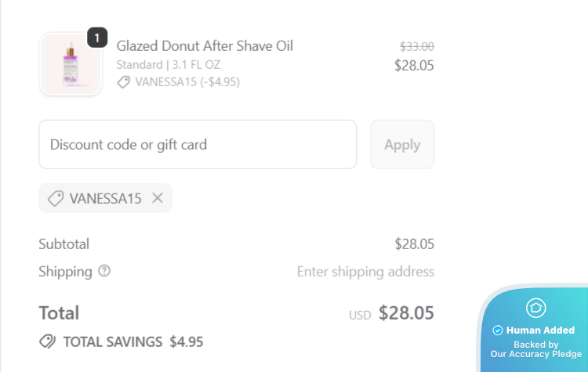The width and height of the screenshot is (588, 372).
Task: Click the house icon in Human Added badge
Action: coord(536,308)
